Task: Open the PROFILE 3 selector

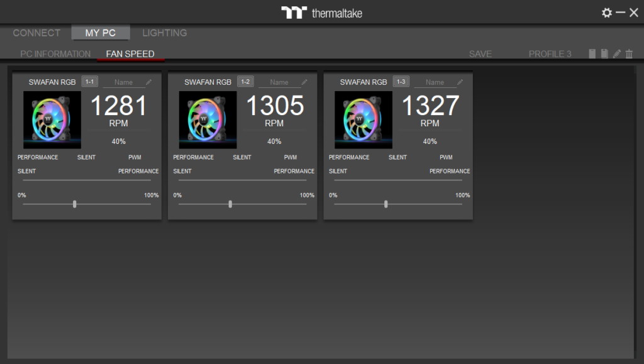Action: pos(550,54)
